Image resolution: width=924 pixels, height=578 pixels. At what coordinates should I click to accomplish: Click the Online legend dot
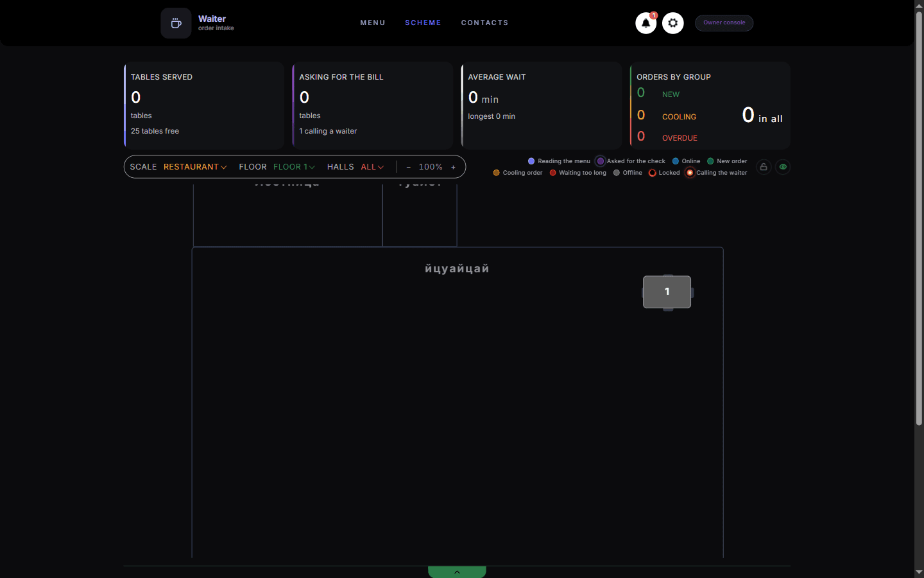676,161
